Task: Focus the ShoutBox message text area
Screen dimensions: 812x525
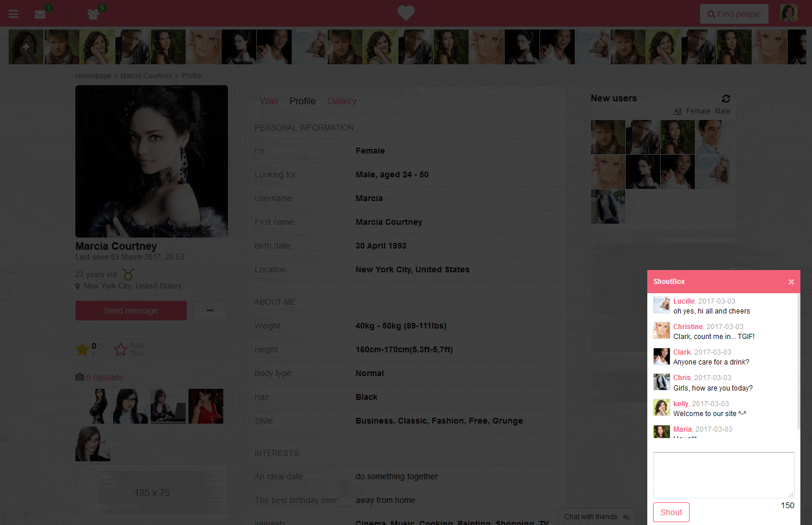Action: (724, 475)
